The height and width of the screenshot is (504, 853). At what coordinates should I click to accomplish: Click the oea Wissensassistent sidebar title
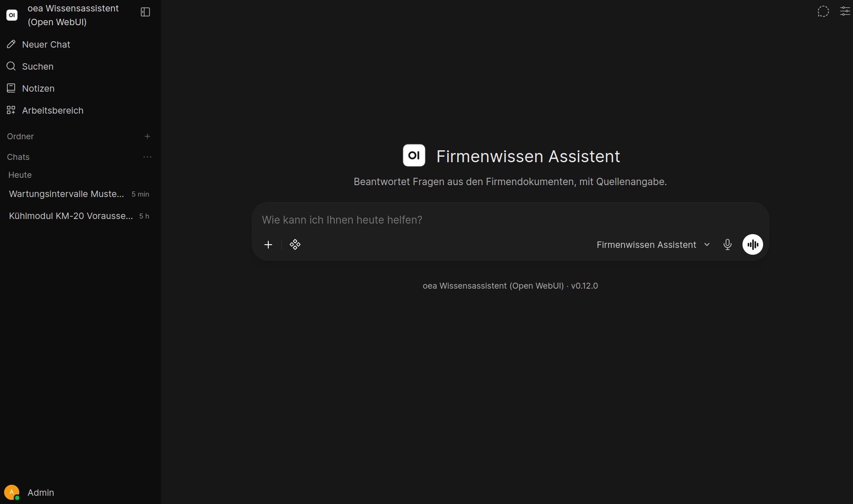coord(73,15)
